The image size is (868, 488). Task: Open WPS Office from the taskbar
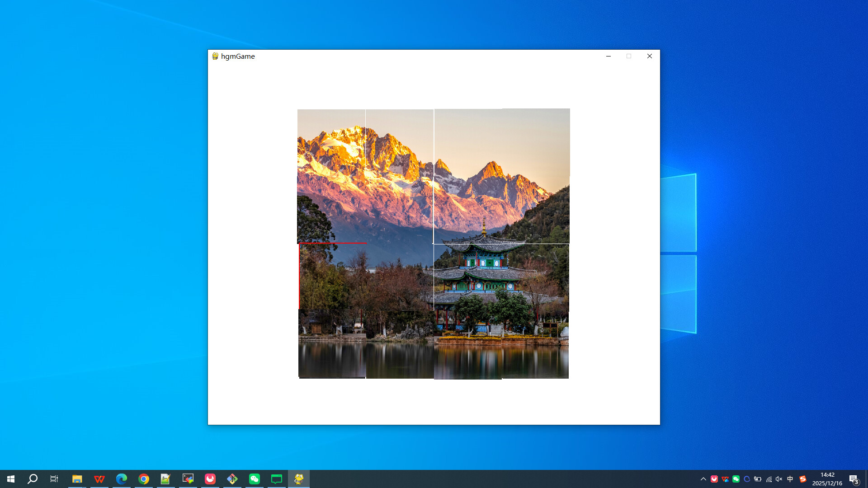coord(99,479)
